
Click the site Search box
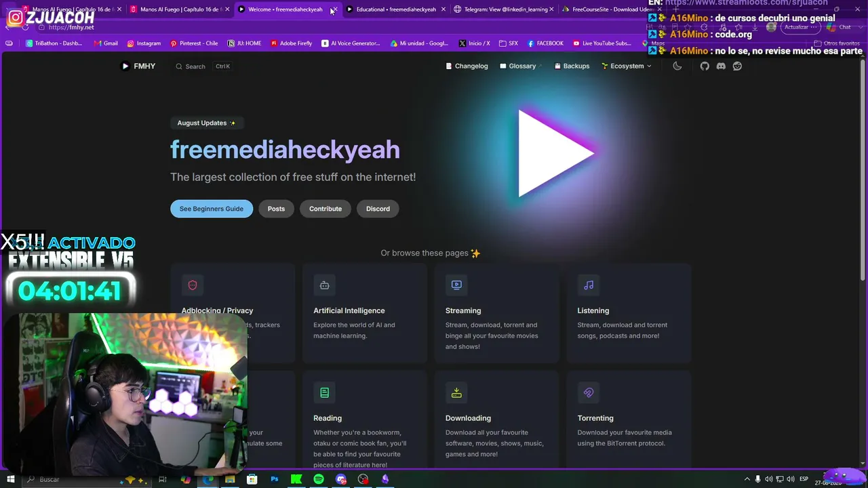tap(203, 66)
